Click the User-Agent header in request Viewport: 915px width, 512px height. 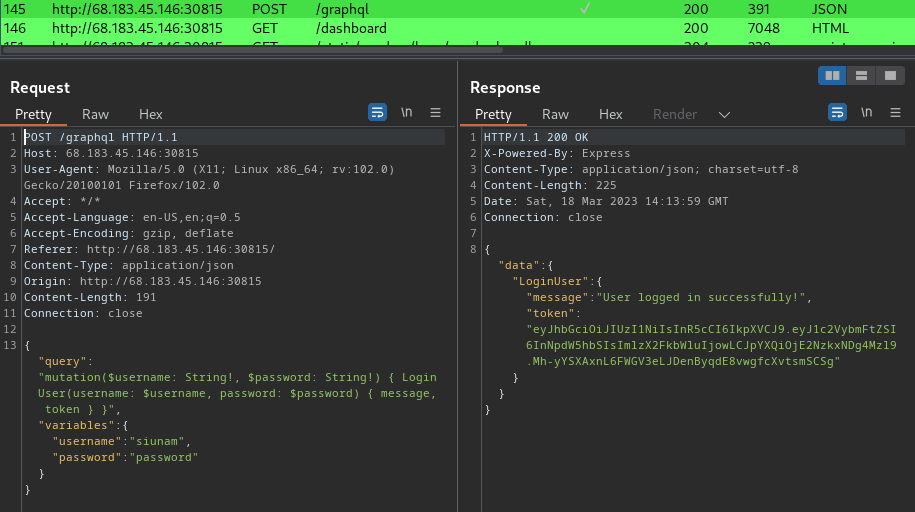click(x=209, y=177)
